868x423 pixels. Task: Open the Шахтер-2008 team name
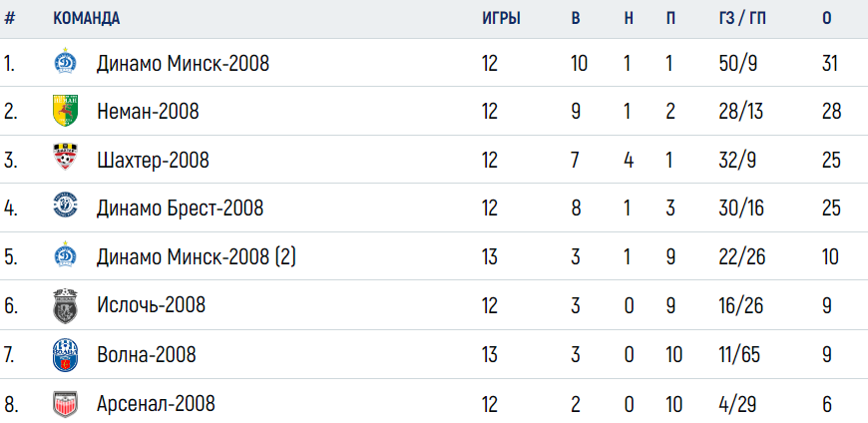coord(153,161)
